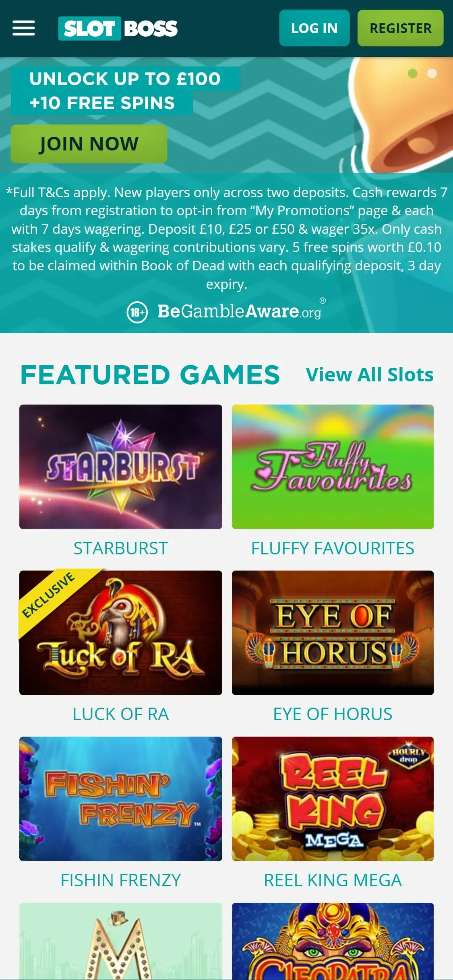Image resolution: width=453 pixels, height=980 pixels.
Task: Open the Eye of Horus game thumbnail
Action: click(333, 632)
